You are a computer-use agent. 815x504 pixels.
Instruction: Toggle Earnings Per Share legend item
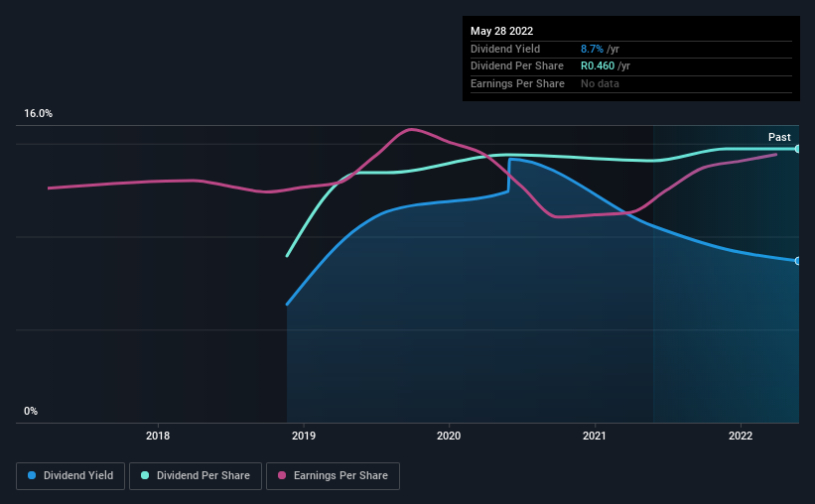[333, 475]
